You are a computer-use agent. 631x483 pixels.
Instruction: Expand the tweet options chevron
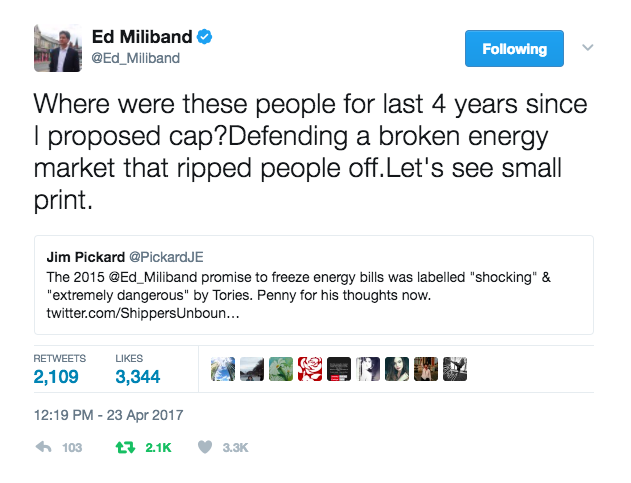point(588,47)
